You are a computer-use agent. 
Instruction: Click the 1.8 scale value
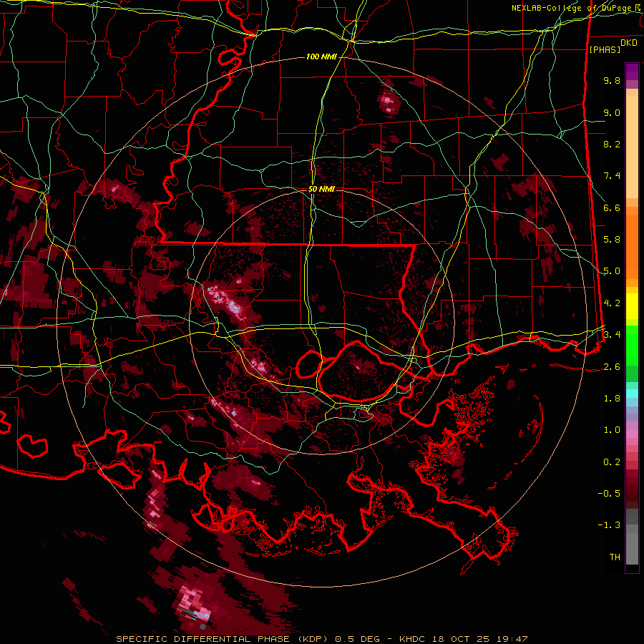pos(612,399)
